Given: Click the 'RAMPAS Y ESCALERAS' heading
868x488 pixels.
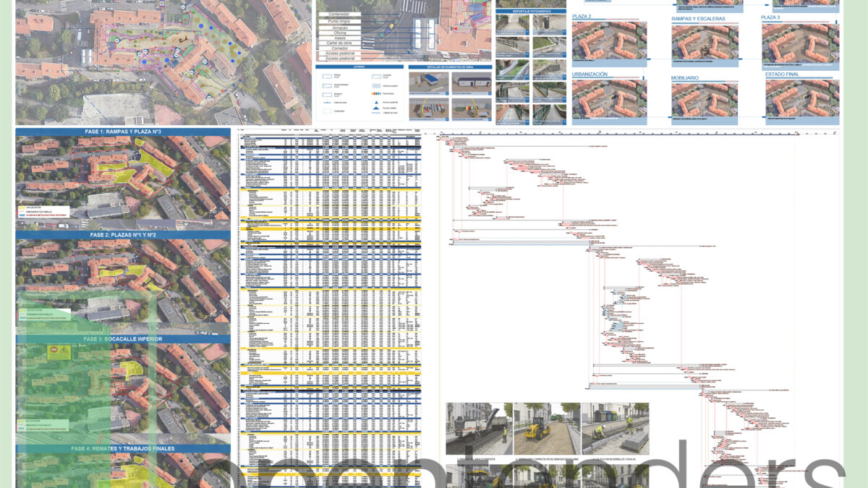Looking at the screenshot, I should pos(698,19).
